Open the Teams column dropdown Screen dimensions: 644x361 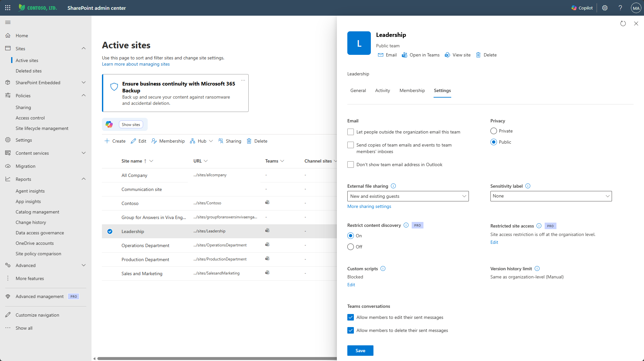coord(282,161)
